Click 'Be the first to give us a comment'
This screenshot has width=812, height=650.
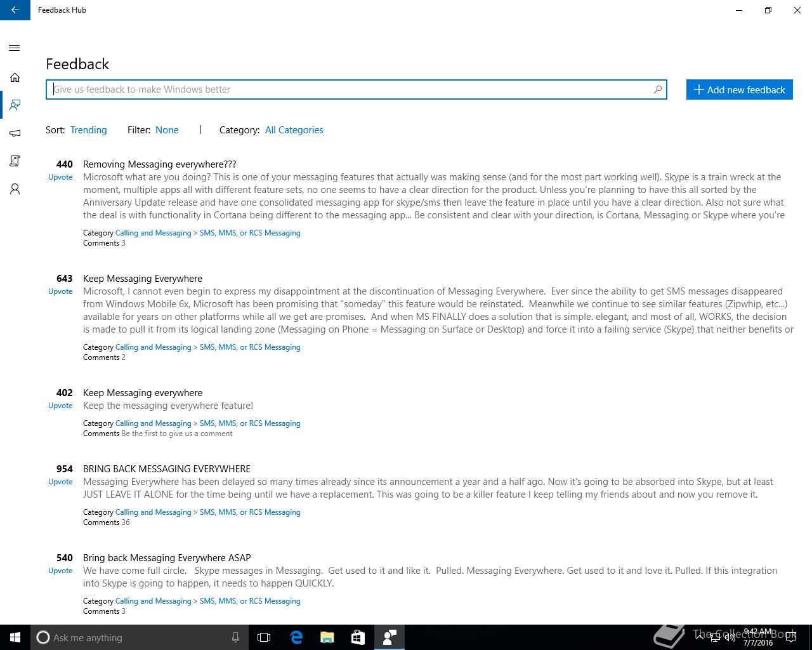tap(177, 434)
